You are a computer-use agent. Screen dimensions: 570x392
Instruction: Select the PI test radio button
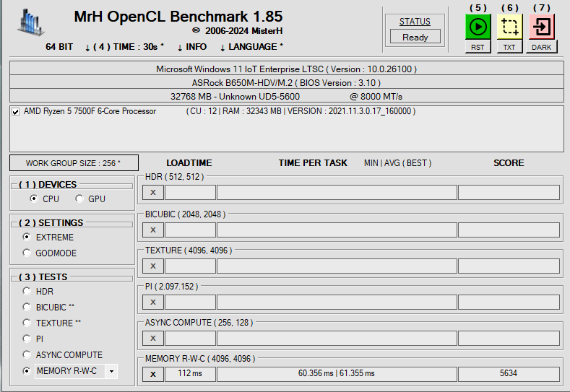point(27,339)
